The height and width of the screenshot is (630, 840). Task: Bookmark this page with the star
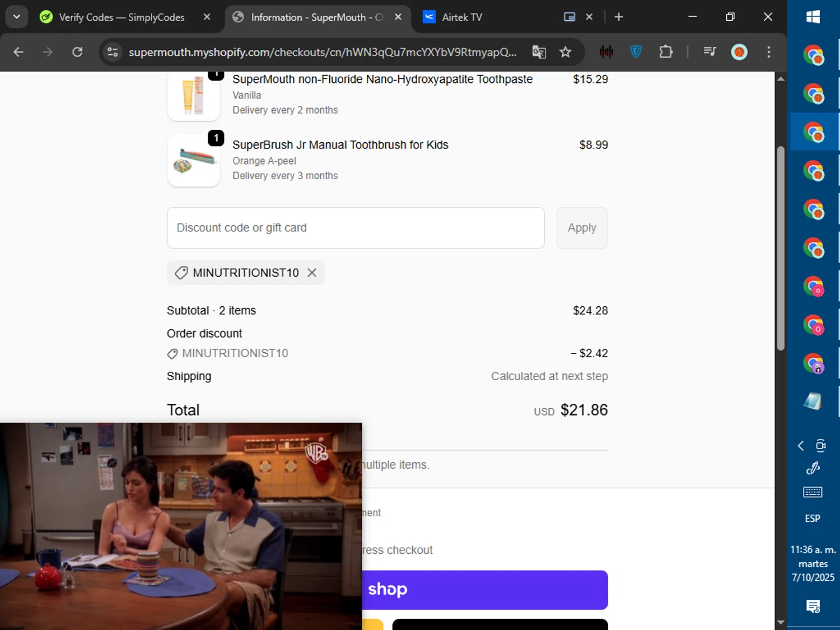(566, 52)
